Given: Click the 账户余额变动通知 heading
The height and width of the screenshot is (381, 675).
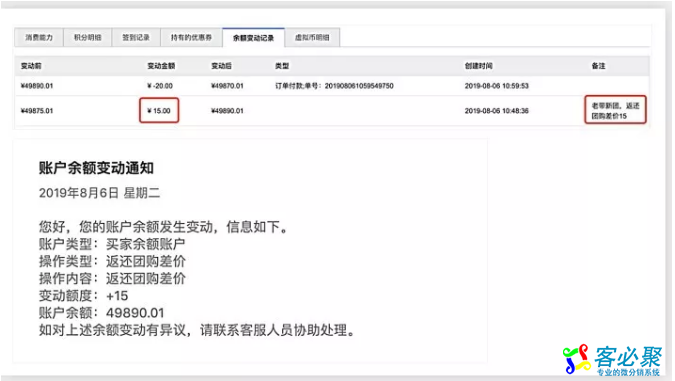Looking at the screenshot, I should pyautogui.click(x=96, y=168).
